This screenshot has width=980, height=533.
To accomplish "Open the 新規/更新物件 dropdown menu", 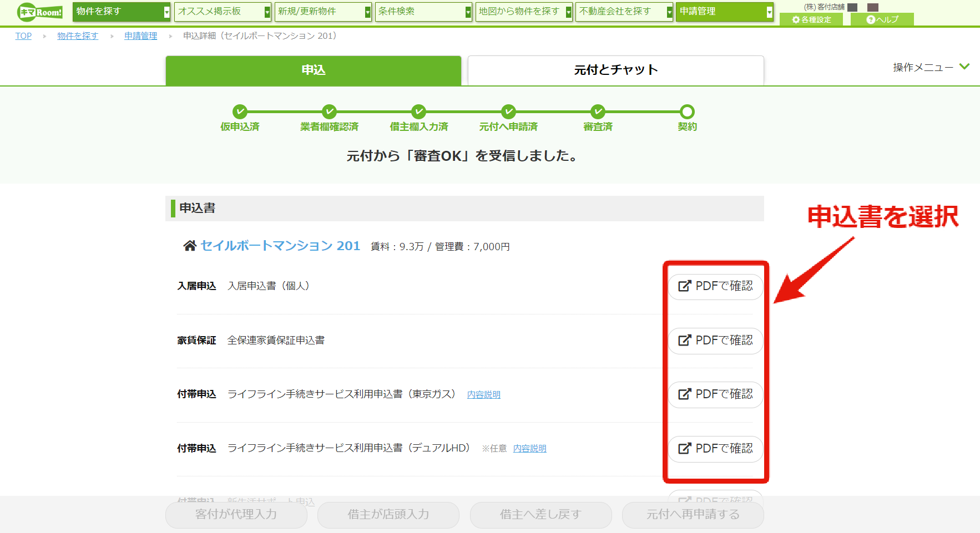I will [323, 12].
